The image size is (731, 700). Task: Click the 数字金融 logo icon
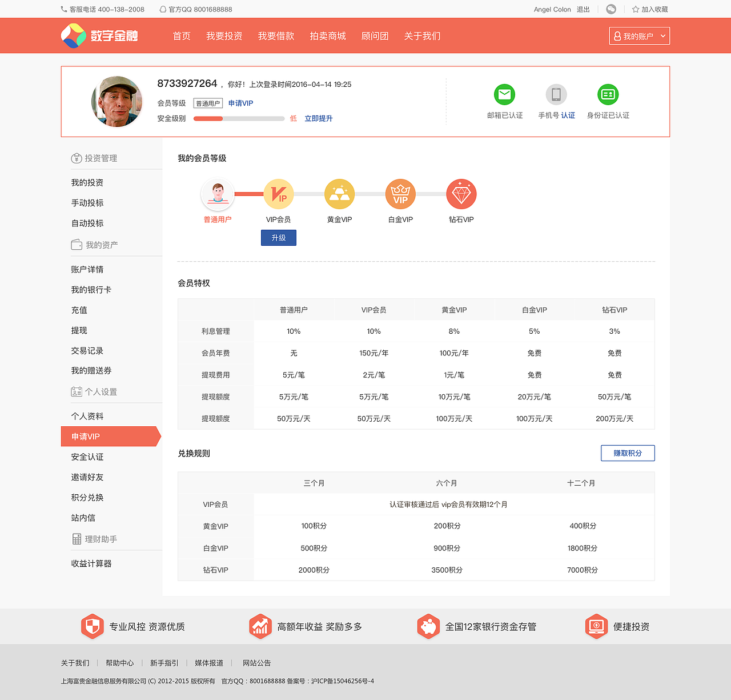[74, 35]
